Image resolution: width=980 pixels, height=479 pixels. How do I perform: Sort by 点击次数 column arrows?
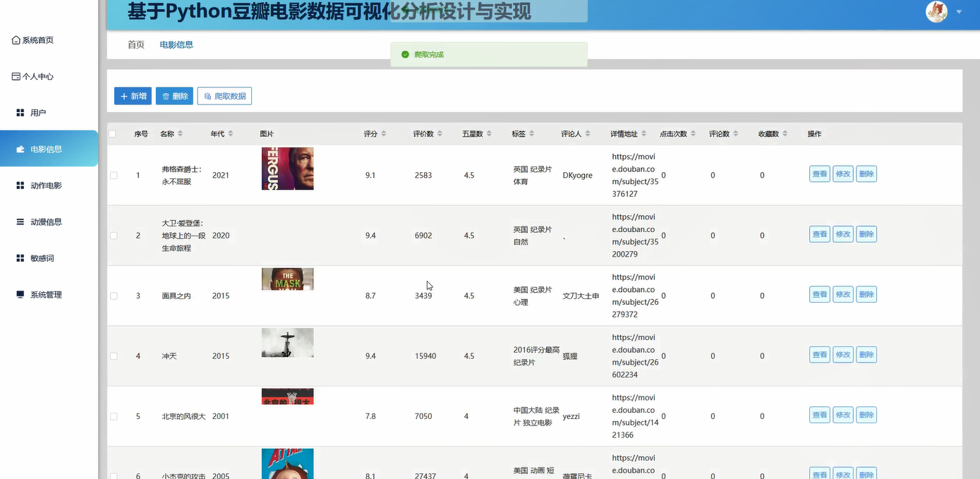694,134
